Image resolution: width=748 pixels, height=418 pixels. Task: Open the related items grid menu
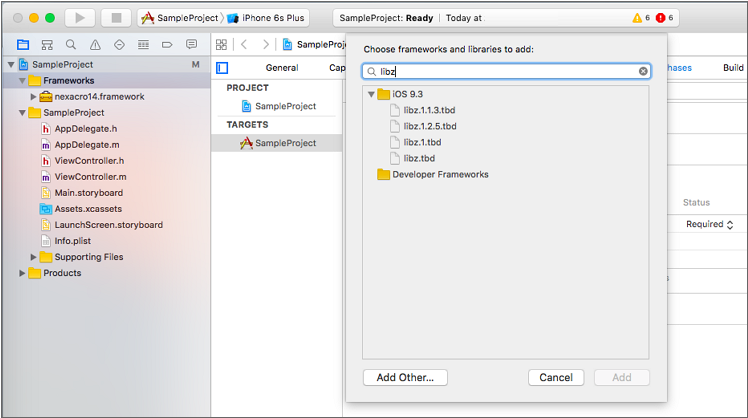[x=221, y=44]
